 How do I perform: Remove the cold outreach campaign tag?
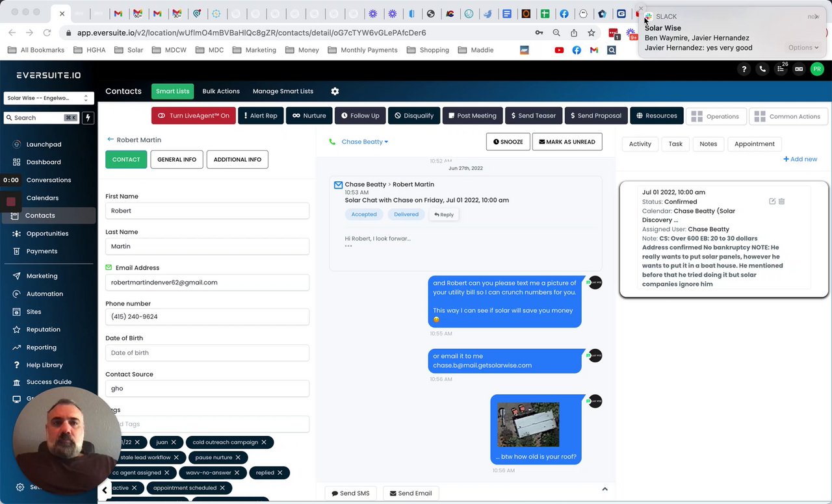pos(264,442)
